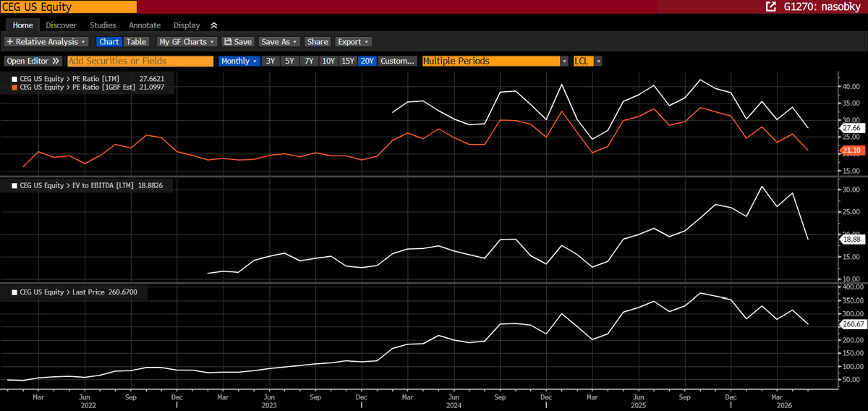Viewport: 868px width, 411px height.
Task: Click the Custom... date range button
Action: (398, 62)
